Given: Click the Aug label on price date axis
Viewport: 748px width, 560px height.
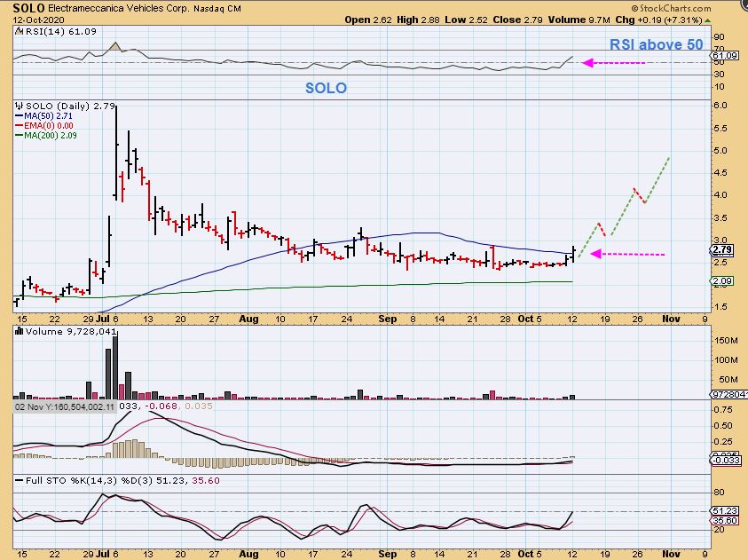Looking at the screenshot, I should (x=248, y=319).
